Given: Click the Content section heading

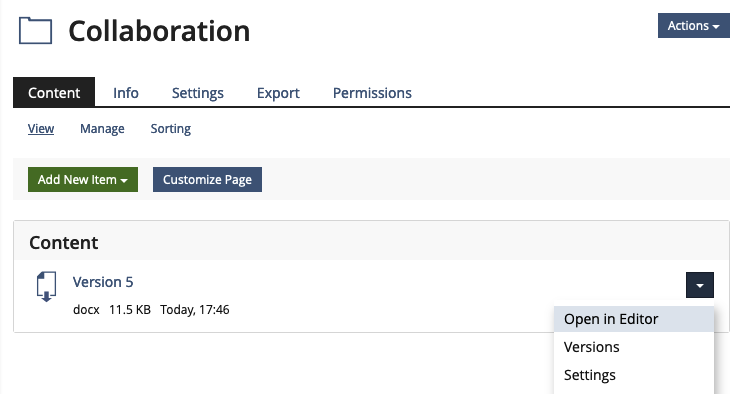Looking at the screenshot, I should pyautogui.click(x=64, y=242).
